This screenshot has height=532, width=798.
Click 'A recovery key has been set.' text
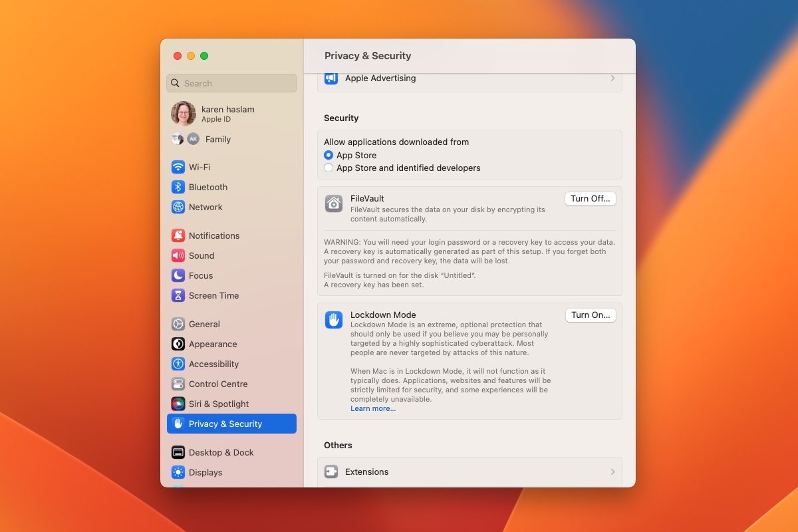click(374, 285)
